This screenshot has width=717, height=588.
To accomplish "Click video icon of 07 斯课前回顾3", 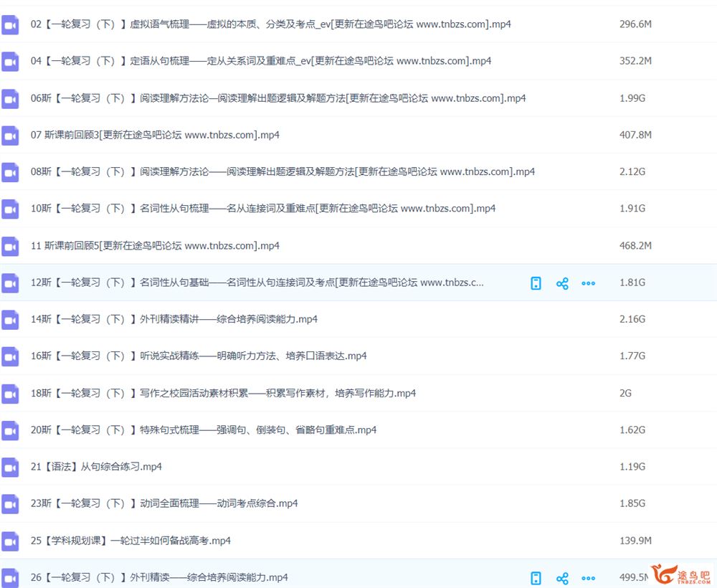I will [x=10, y=136].
